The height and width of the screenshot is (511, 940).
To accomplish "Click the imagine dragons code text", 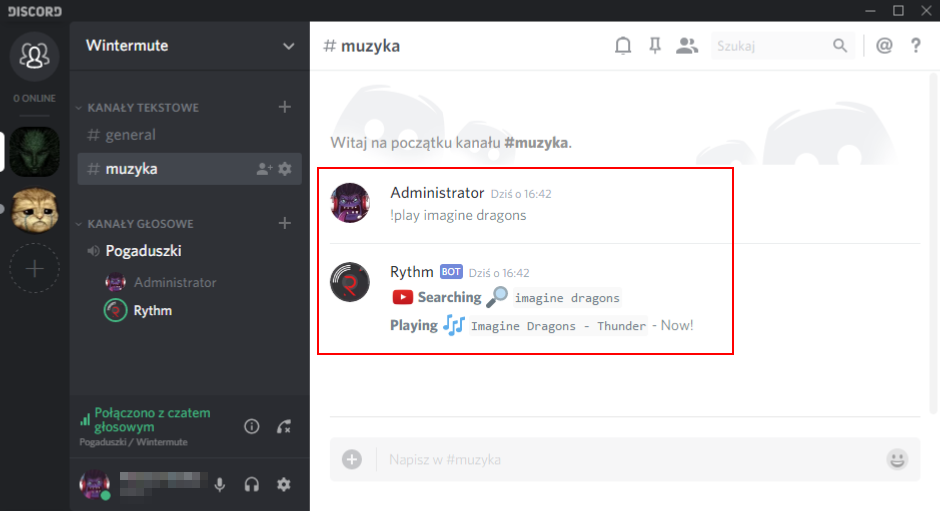I will point(567,298).
